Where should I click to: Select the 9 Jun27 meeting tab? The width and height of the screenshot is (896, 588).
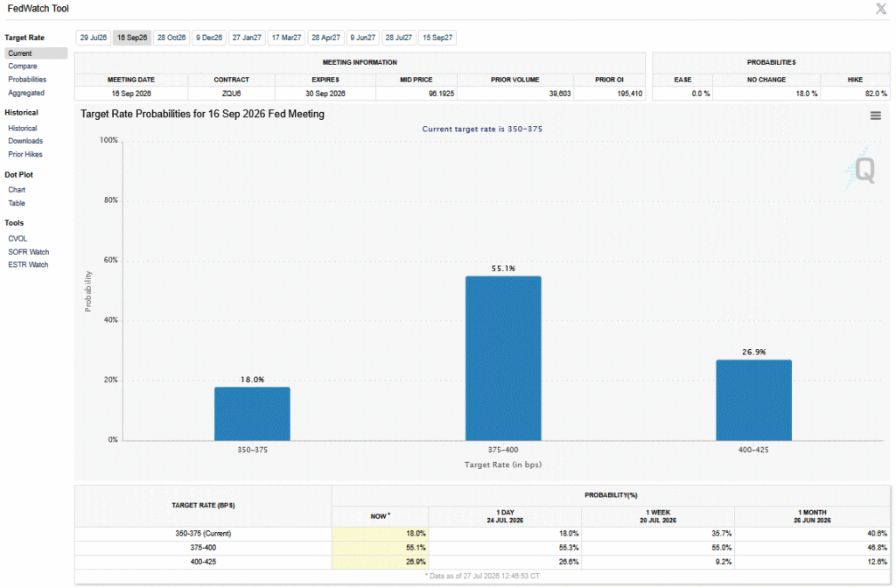point(363,38)
